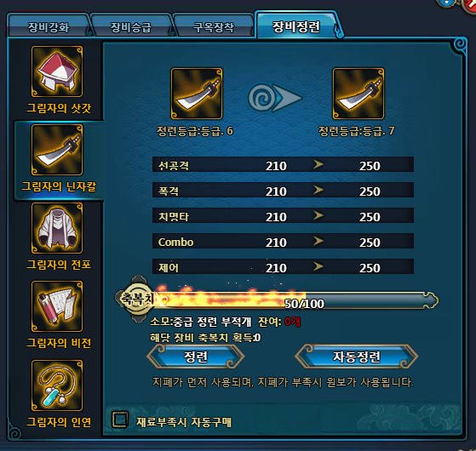Select the 그림자의 인연 necklace icon
The height and width of the screenshot is (451, 476).
click(x=57, y=385)
